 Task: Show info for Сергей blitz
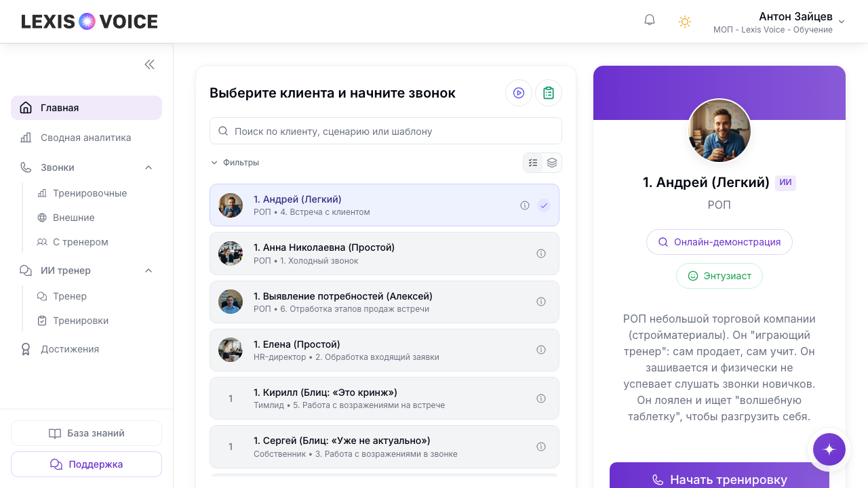(x=541, y=447)
